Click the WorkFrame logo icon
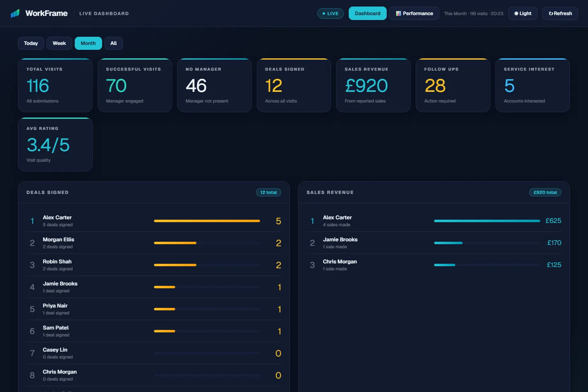The height and width of the screenshot is (392, 588). (15, 13)
